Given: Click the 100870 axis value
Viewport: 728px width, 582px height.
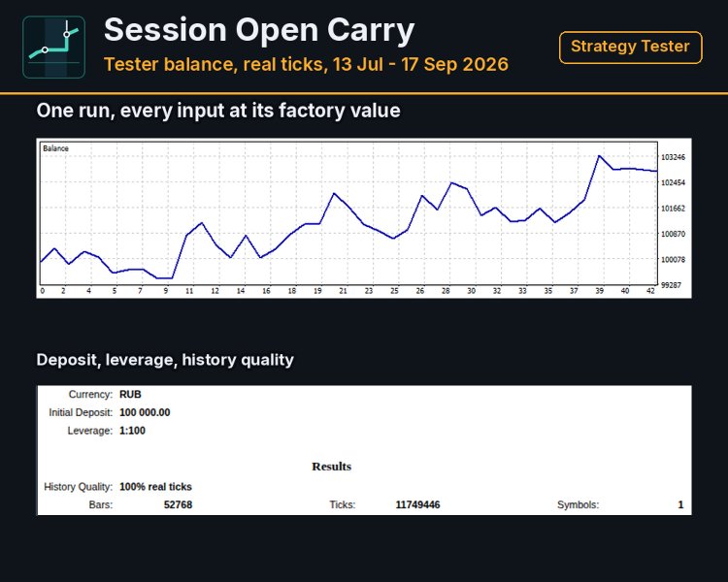Looking at the screenshot, I should [x=673, y=234].
